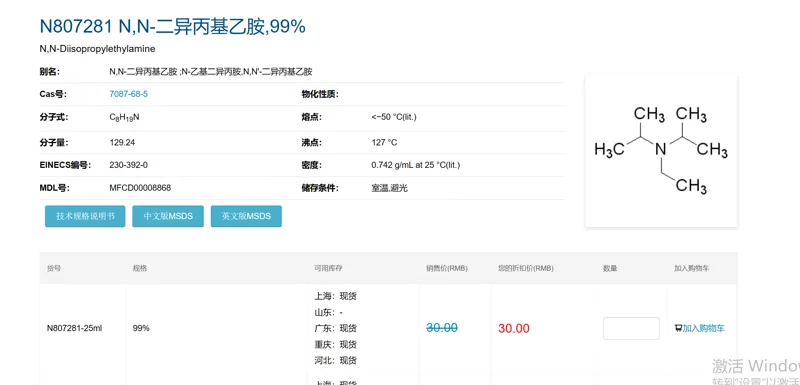This screenshot has height=385, width=800.
Task: Select the MDL number MFCD00008868
Action: (140, 188)
